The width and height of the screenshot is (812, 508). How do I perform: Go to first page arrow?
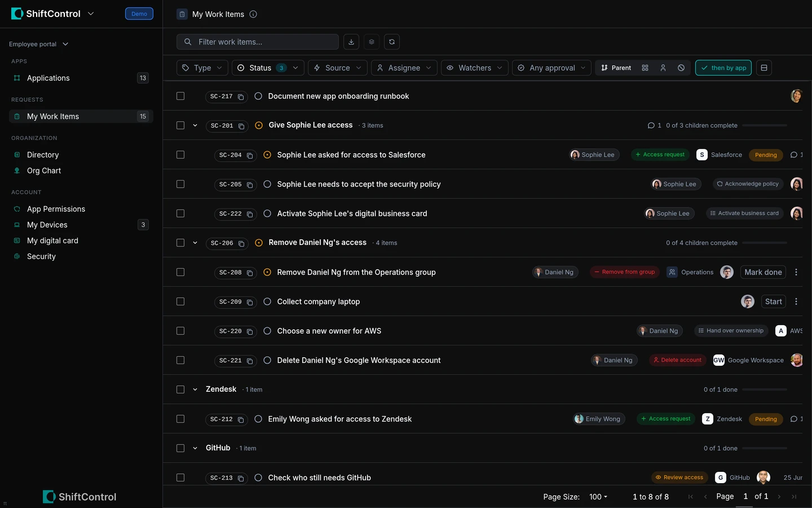tap(691, 497)
